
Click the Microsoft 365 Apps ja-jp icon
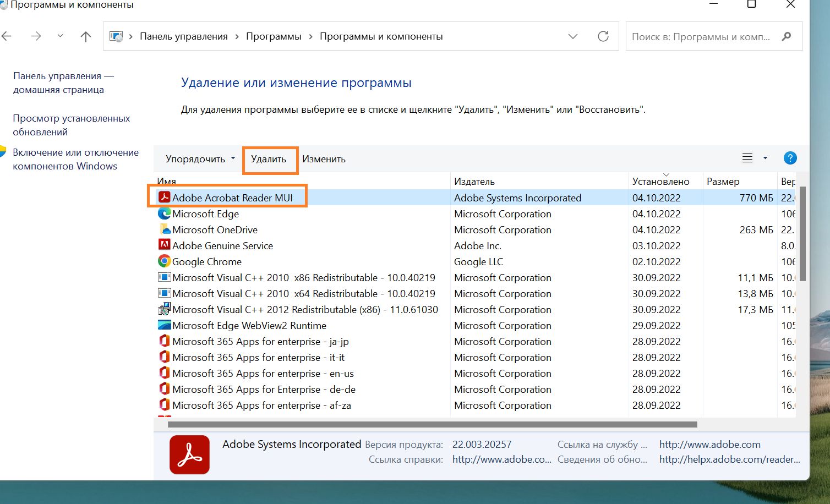coord(164,341)
